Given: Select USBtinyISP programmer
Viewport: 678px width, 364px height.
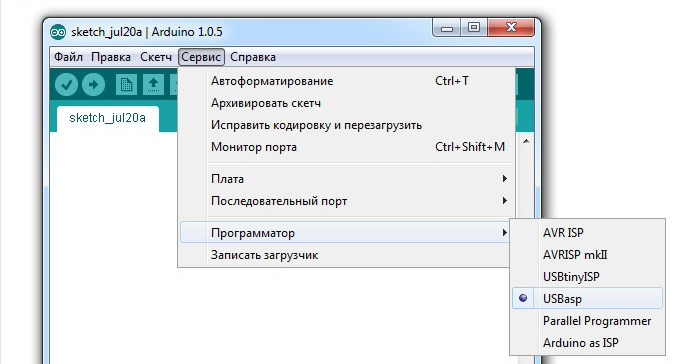Looking at the screenshot, I should (x=588, y=277).
